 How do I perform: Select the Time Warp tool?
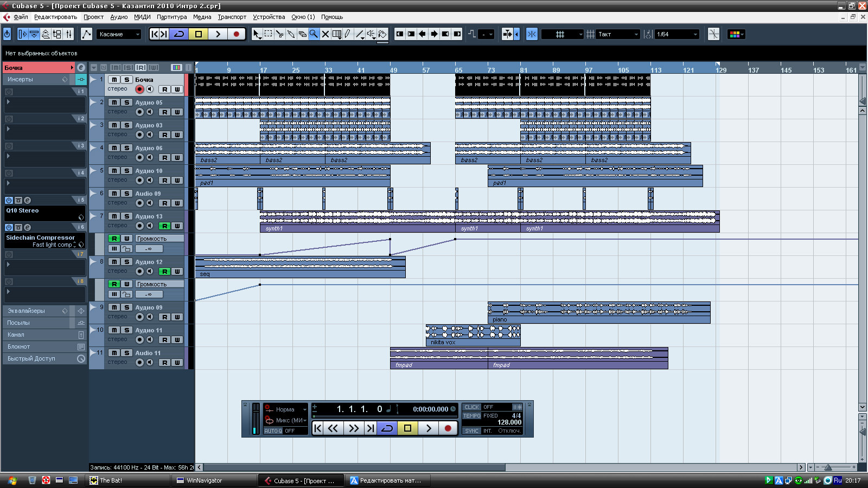(x=336, y=34)
